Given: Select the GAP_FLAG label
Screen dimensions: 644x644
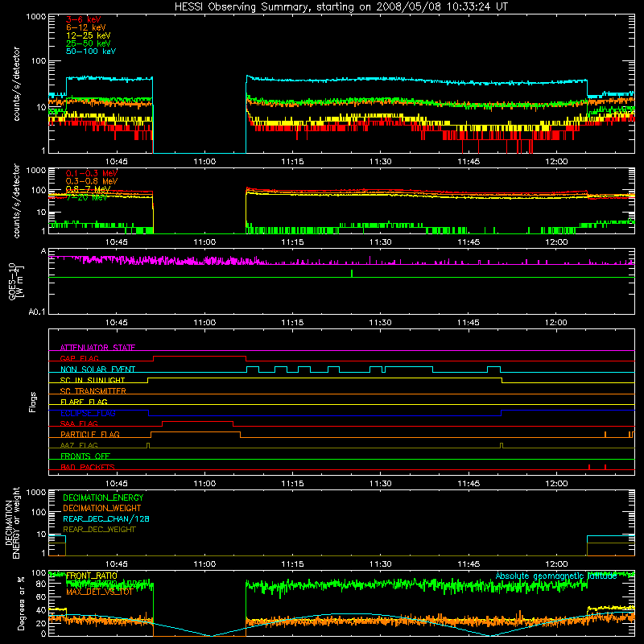Looking at the screenshot, I should point(79,358).
